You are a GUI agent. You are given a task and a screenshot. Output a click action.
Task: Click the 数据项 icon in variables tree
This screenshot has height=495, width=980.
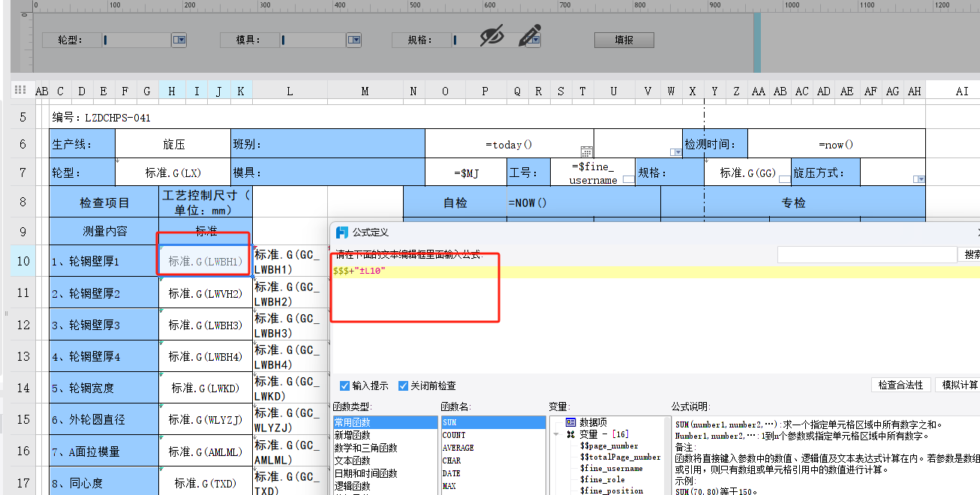coord(570,423)
